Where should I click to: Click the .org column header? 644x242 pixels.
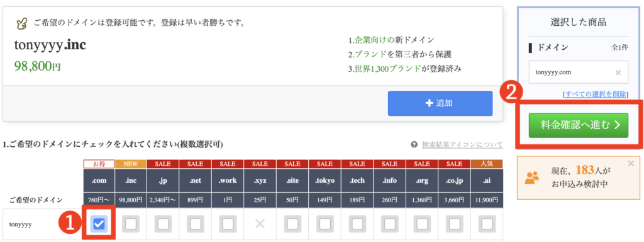pyautogui.click(x=422, y=180)
